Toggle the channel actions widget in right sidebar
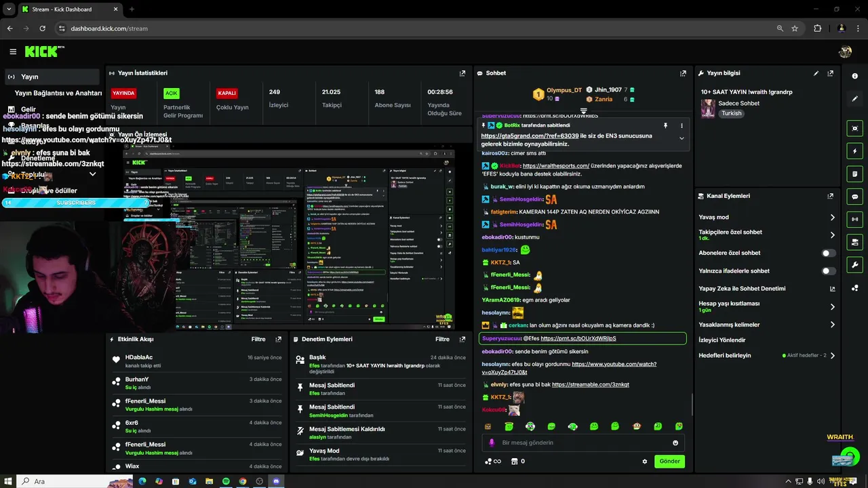This screenshot has height=488, width=868. click(x=854, y=242)
